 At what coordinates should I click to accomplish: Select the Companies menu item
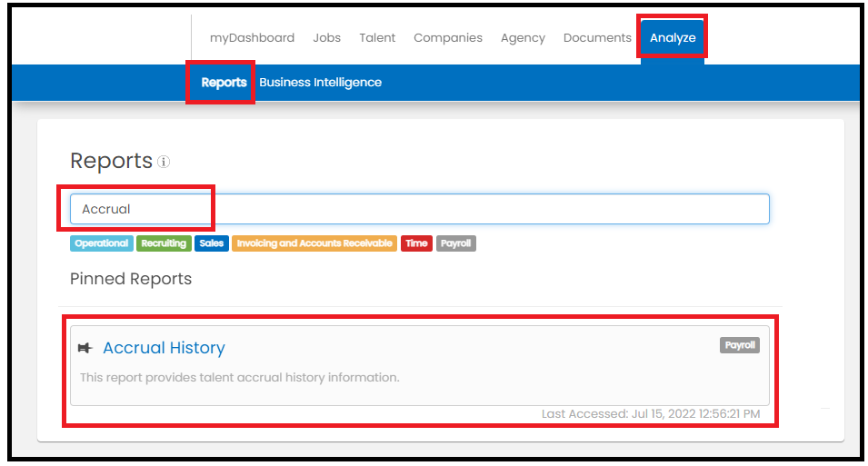(x=448, y=37)
